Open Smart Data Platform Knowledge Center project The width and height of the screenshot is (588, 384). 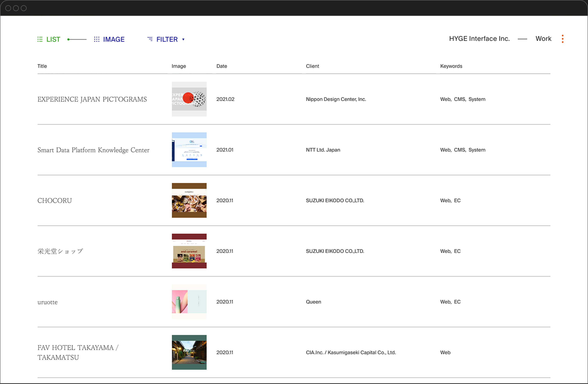coord(93,150)
